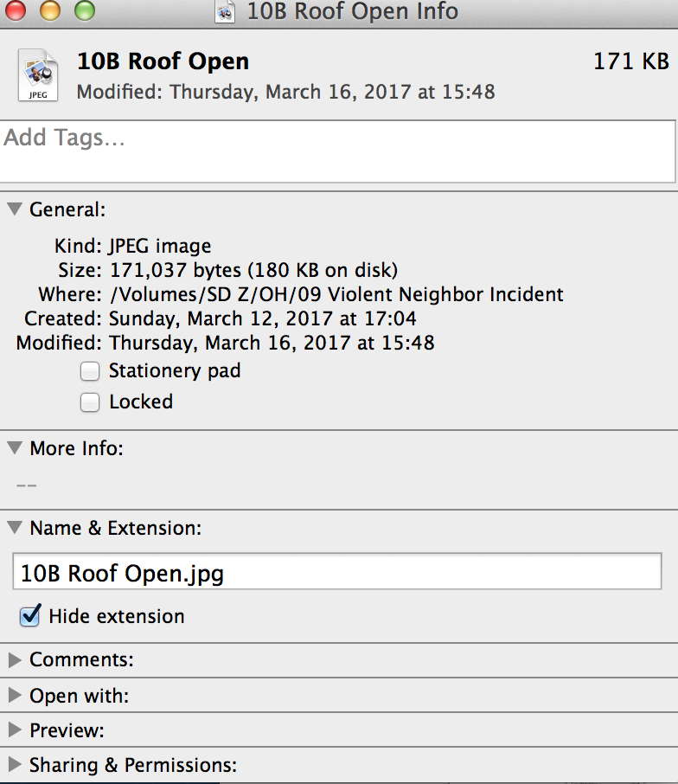
Task: Click the 171 KB size in header
Action: pyautogui.click(x=631, y=61)
